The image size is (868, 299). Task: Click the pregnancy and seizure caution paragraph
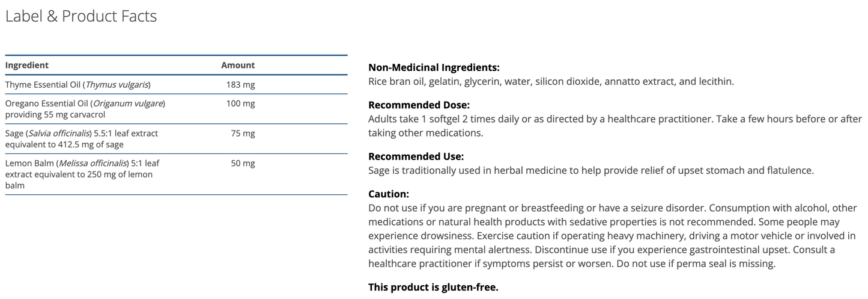pyautogui.click(x=612, y=236)
